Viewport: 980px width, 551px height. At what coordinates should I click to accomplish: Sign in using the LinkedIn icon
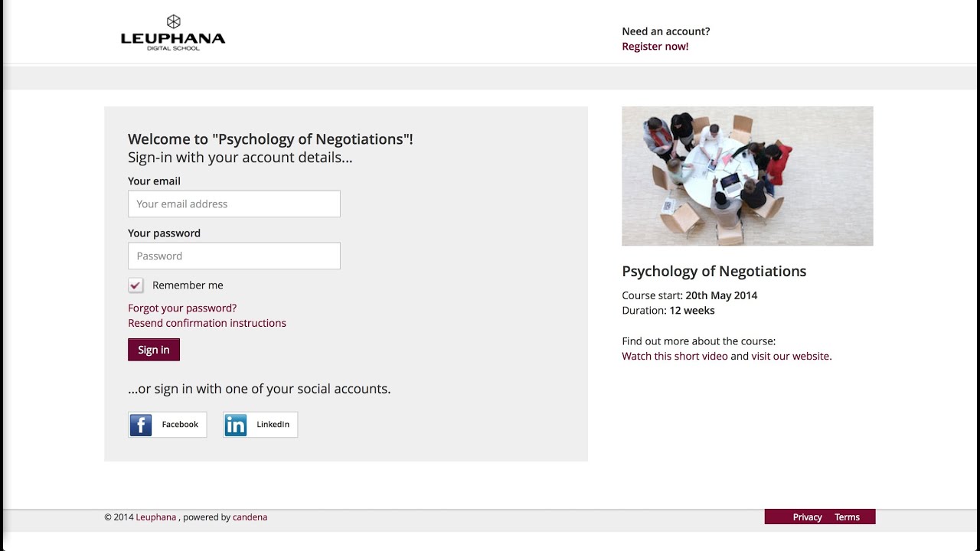pyautogui.click(x=236, y=425)
